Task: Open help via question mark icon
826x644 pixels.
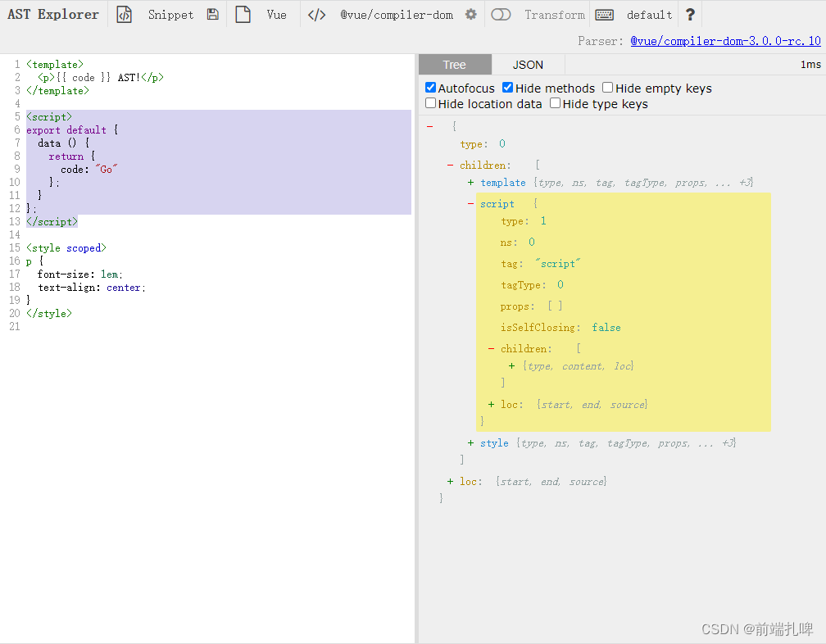Action: [690, 15]
